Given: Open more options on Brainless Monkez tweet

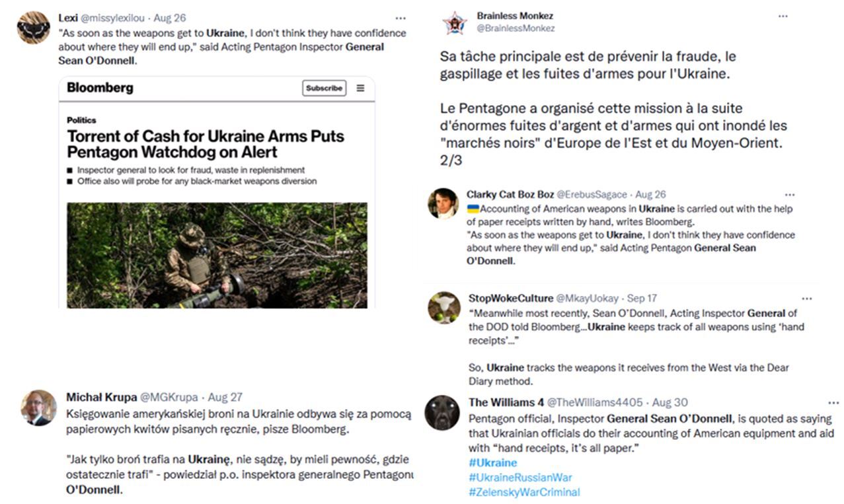Looking at the screenshot, I should coord(783,16).
